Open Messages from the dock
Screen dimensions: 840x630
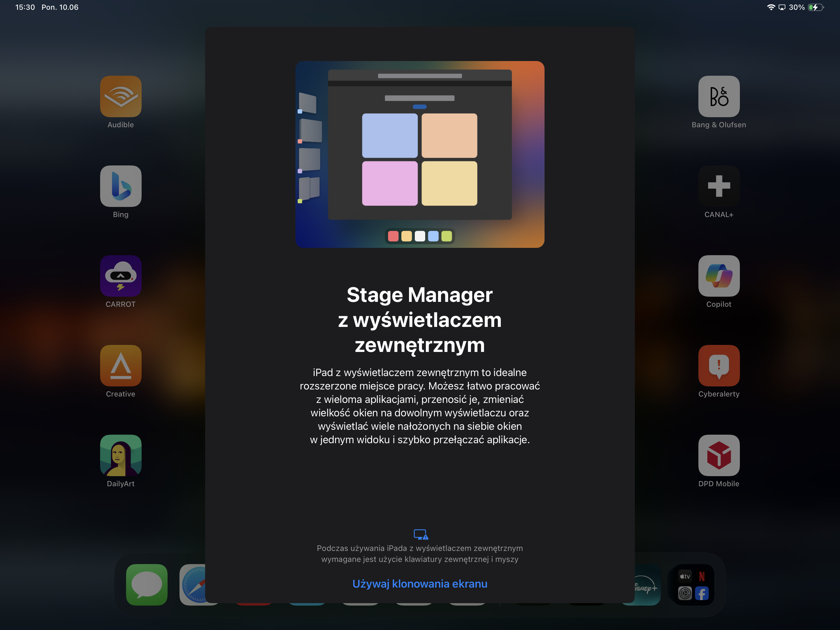click(147, 585)
